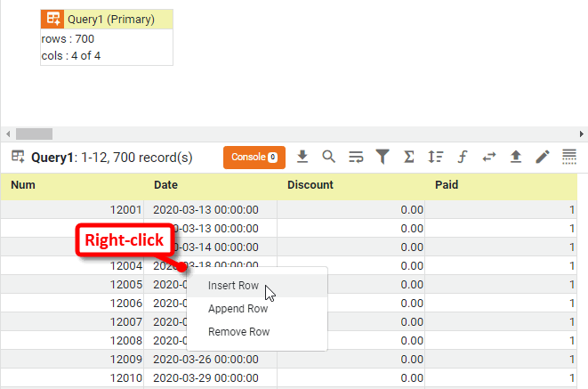Image resolution: width=588 pixels, height=389 pixels.
Task: Select Remove Row in context menu
Action: [238, 332]
